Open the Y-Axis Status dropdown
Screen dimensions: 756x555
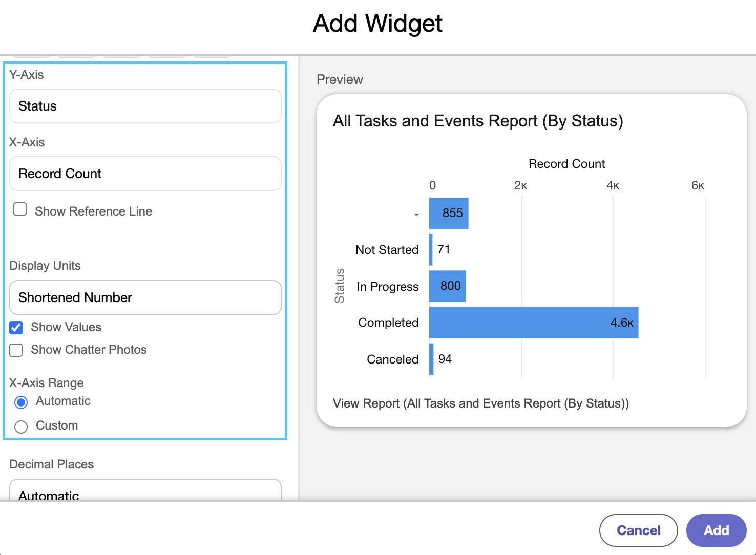coord(145,106)
